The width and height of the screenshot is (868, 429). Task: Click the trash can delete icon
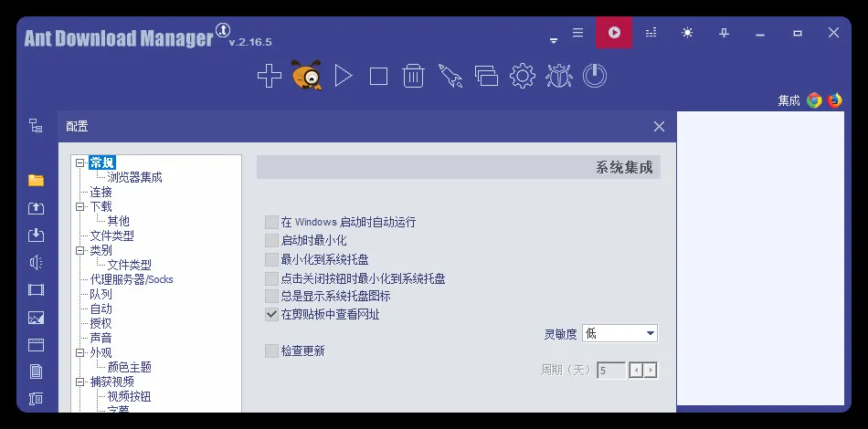tap(413, 76)
